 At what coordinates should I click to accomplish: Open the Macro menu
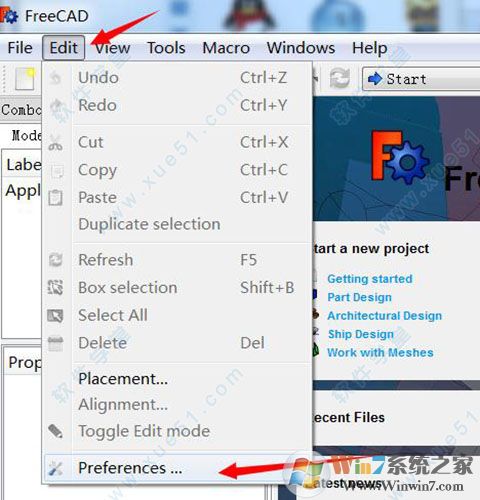[x=226, y=48]
